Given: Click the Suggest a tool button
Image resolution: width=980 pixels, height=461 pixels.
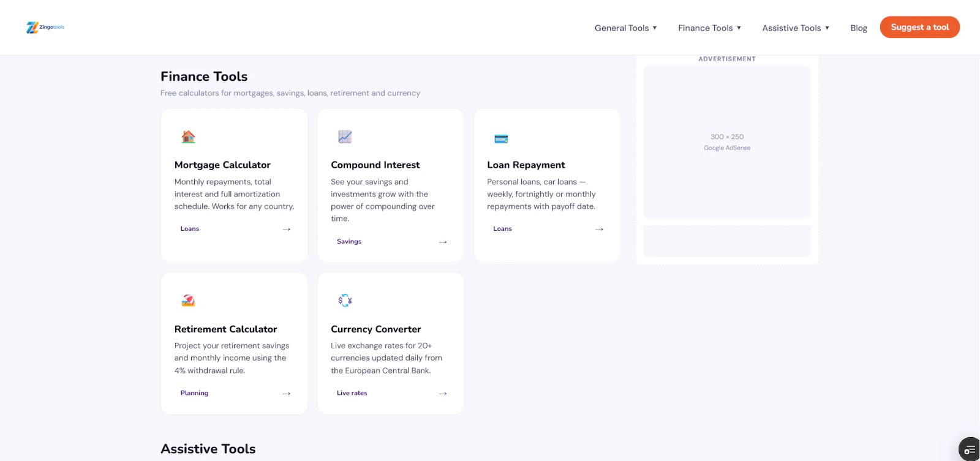Looking at the screenshot, I should (919, 27).
